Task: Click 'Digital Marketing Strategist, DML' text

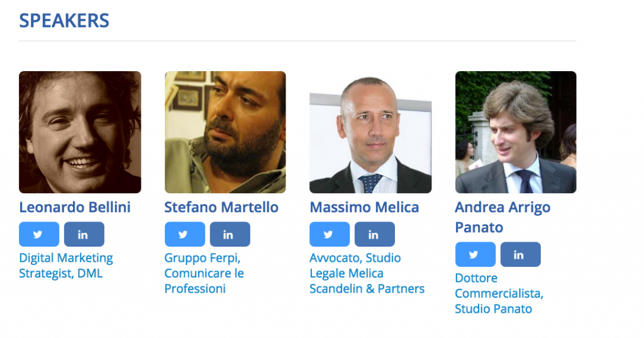Action: coord(66,266)
